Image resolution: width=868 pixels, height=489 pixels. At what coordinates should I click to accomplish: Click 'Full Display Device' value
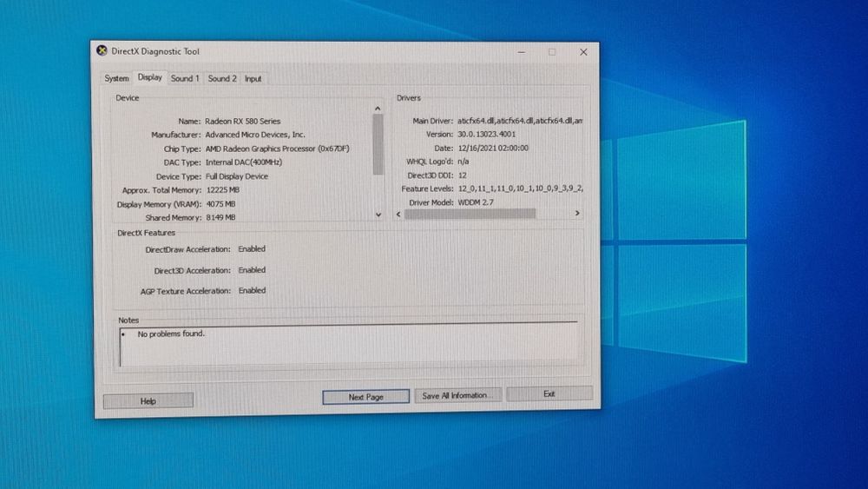237,176
